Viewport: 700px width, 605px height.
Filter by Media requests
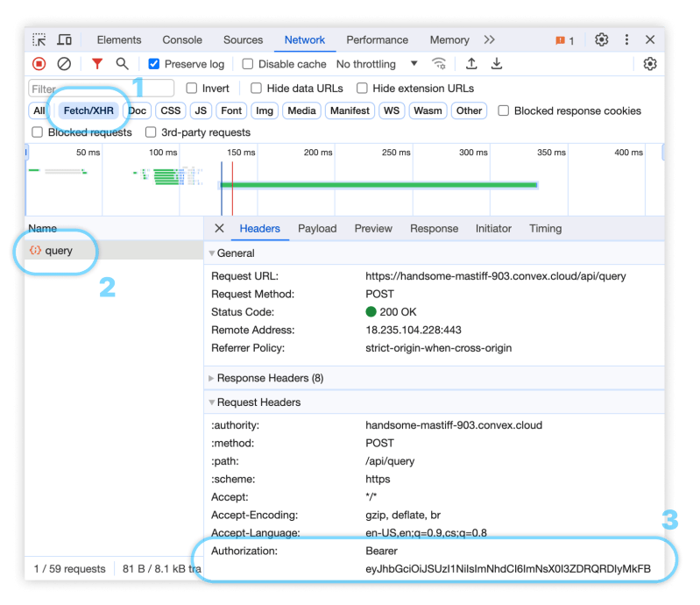[x=301, y=110]
